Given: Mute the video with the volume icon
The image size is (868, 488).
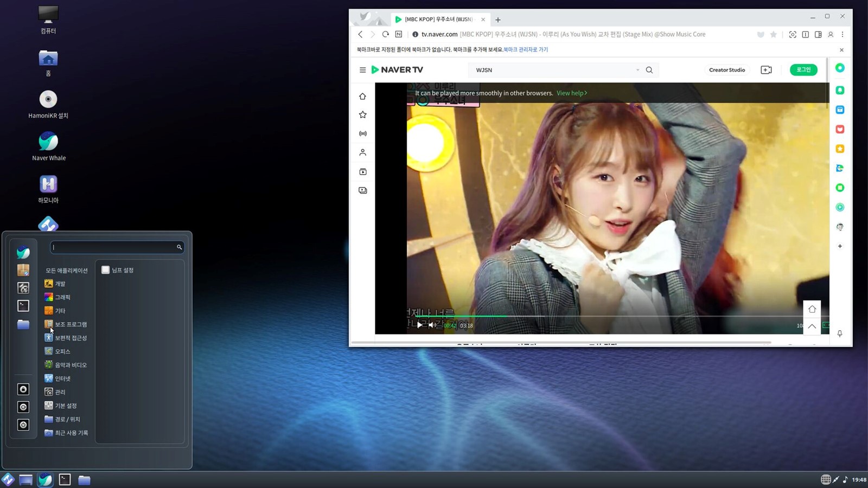Looking at the screenshot, I should point(432,325).
